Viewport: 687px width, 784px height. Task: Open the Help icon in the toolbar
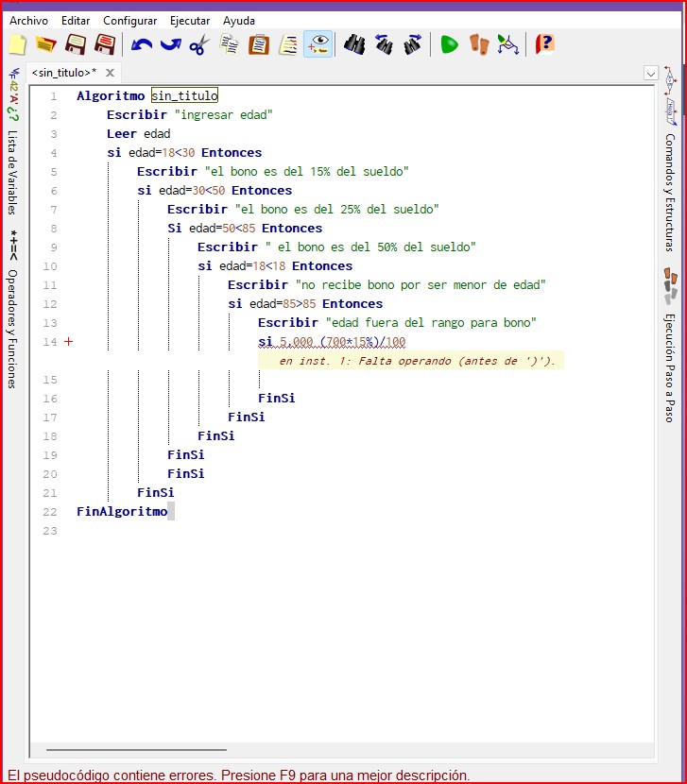[544, 44]
